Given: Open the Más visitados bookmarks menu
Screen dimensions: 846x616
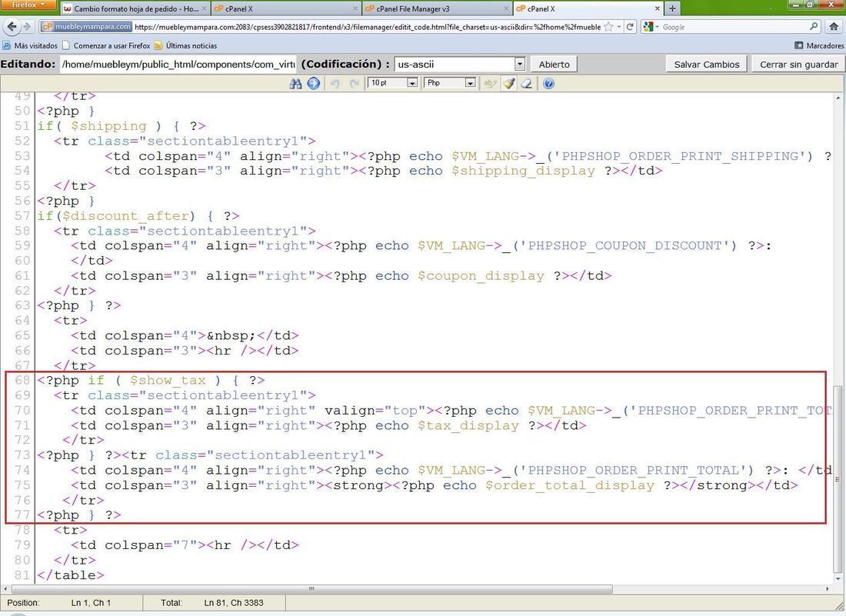Looking at the screenshot, I should coord(30,46).
